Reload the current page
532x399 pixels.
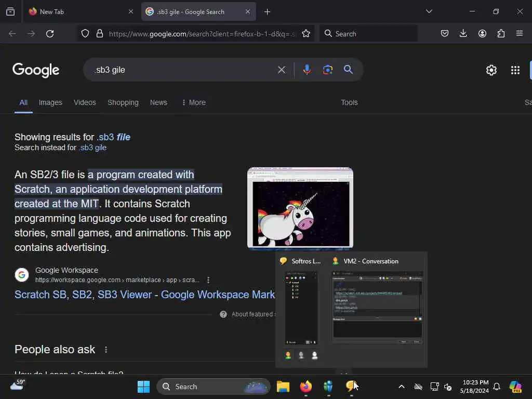pyautogui.click(x=50, y=34)
